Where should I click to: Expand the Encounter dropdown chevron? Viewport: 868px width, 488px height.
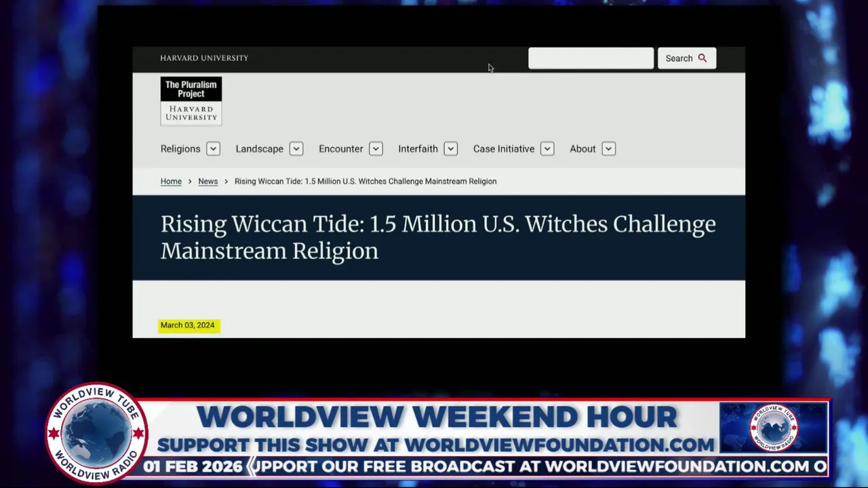tap(376, 148)
